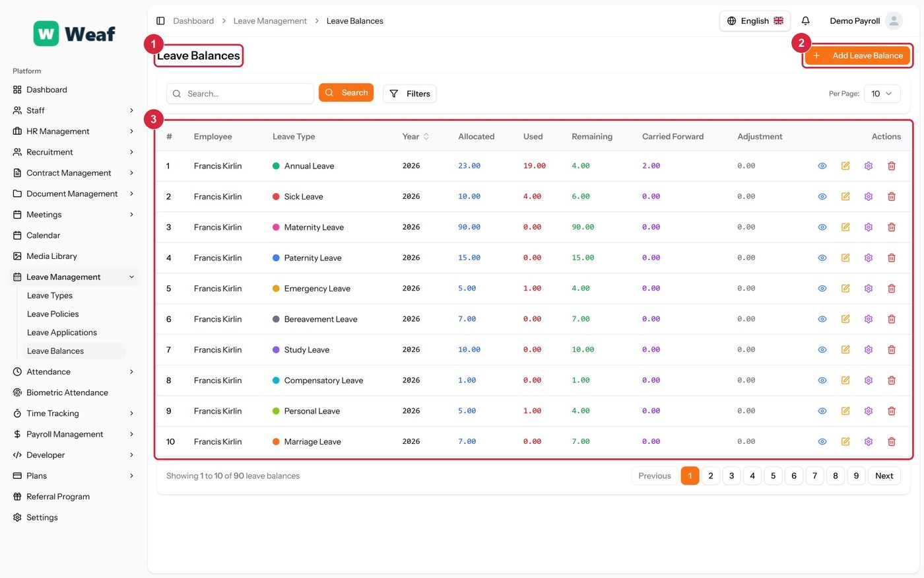View the Maternity Leave eye icon
924x578 pixels.
822,227
